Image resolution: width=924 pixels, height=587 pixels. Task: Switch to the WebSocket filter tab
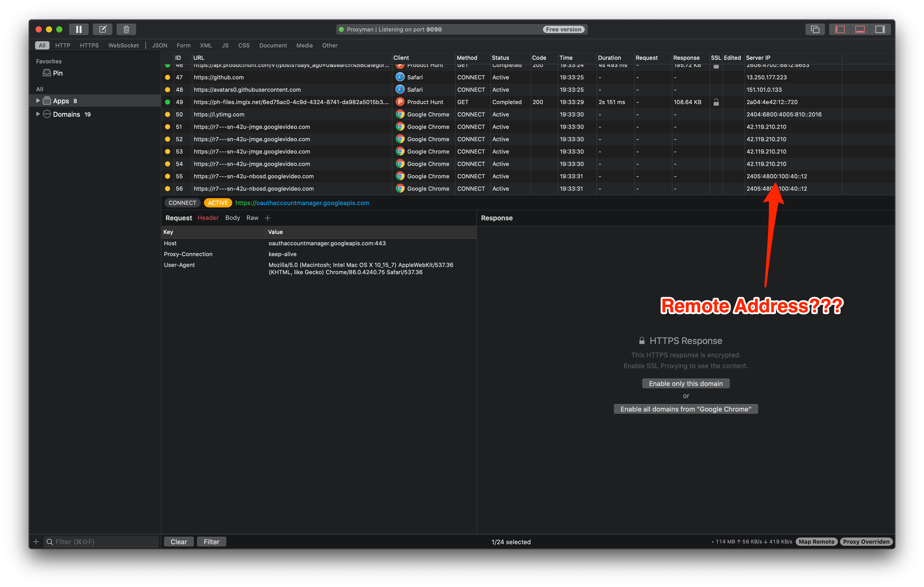click(123, 45)
